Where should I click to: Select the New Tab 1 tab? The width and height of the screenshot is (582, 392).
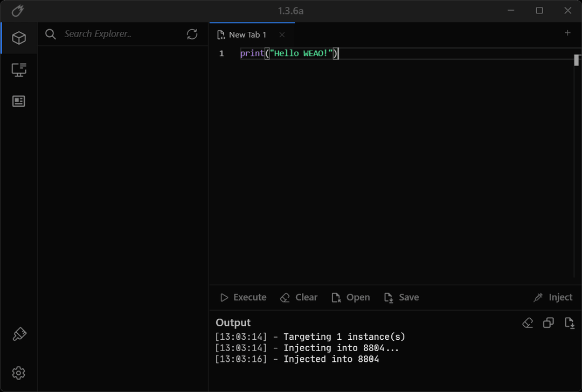point(252,35)
